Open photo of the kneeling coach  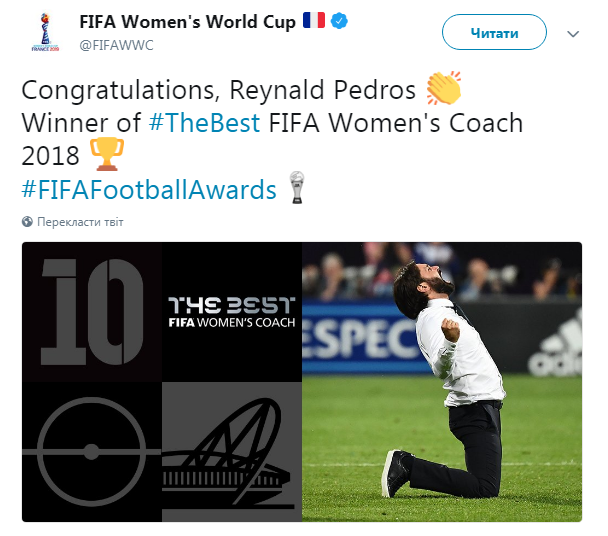click(x=441, y=381)
